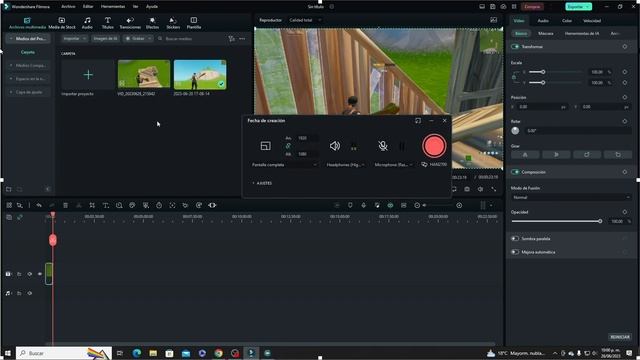Open the Importar dropdown
Screen dimensions: 640x360
point(74,38)
